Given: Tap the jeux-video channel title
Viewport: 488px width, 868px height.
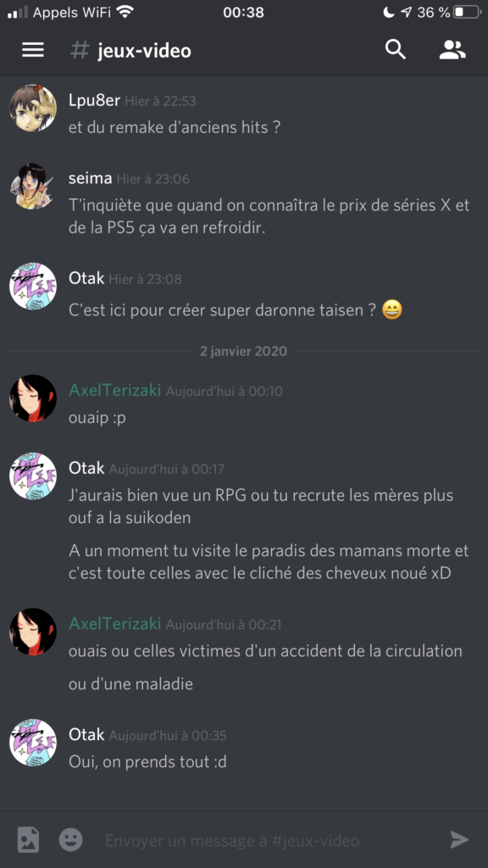Looking at the screenshot, I should pos(144,51).
